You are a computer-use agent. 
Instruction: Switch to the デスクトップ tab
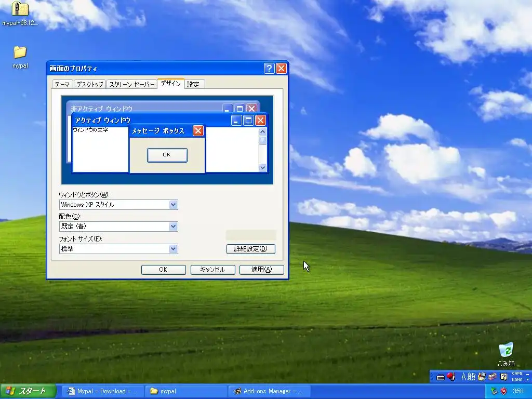click(89, 85)
